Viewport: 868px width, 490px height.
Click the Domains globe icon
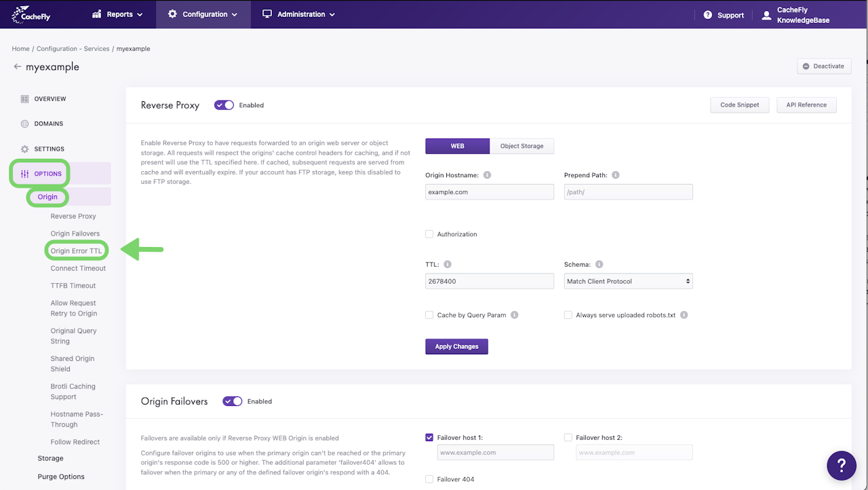25,124
